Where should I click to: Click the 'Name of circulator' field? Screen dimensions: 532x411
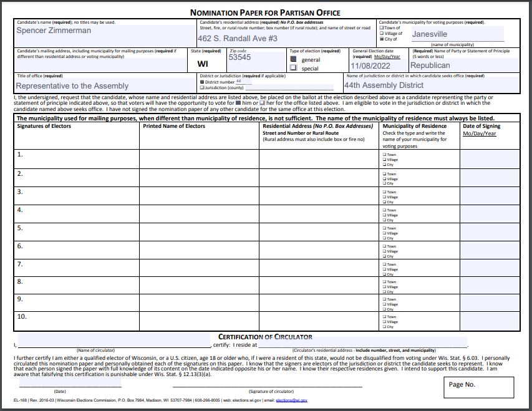pos(114,341)
